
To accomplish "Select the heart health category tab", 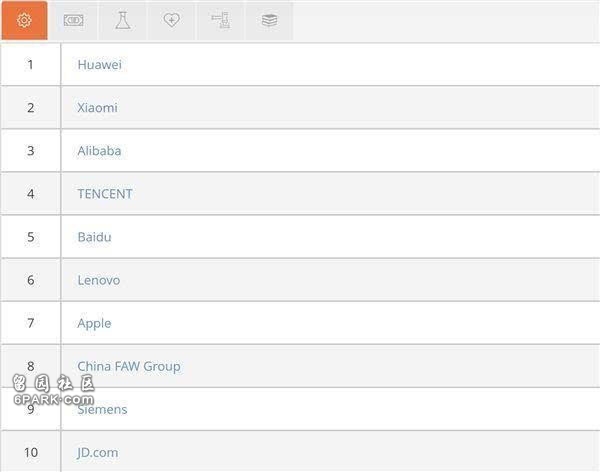I will click(x=171, y=20).
